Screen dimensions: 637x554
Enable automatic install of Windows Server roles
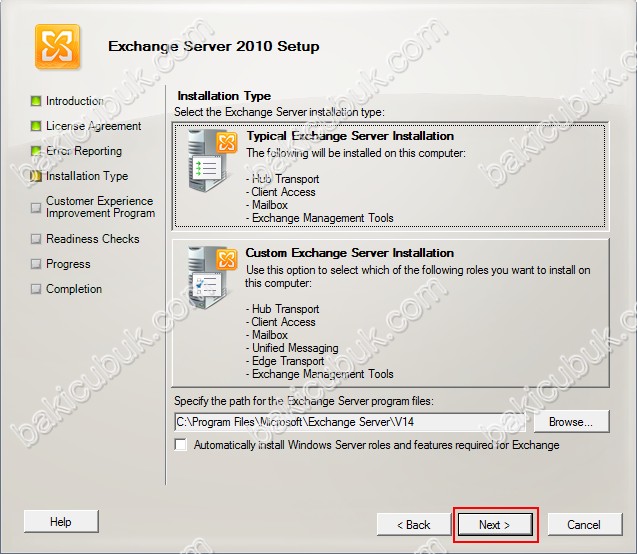pyautogui.click(x=181, y=444)
